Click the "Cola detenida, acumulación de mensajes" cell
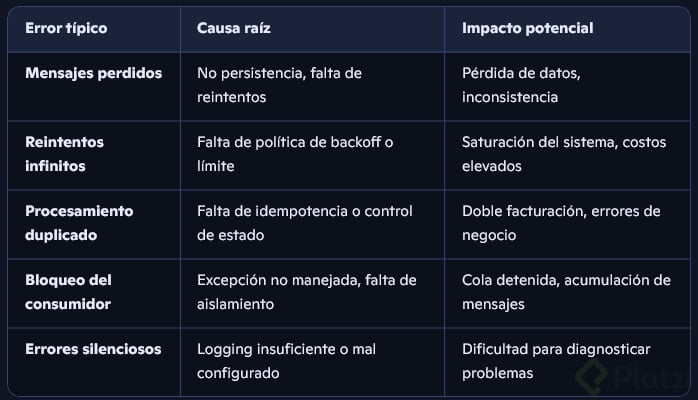698x400 pixels. click(x=566, y=292)
